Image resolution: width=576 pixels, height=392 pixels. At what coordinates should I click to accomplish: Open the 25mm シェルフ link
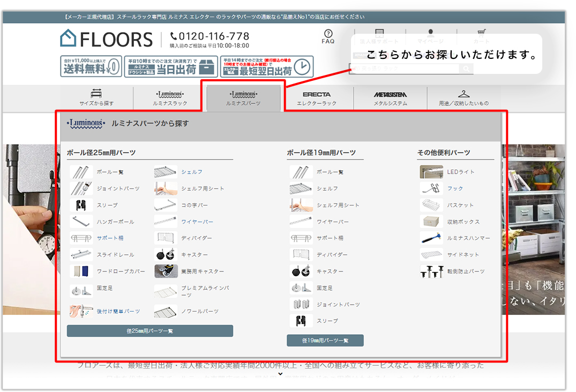click(192, 172)
